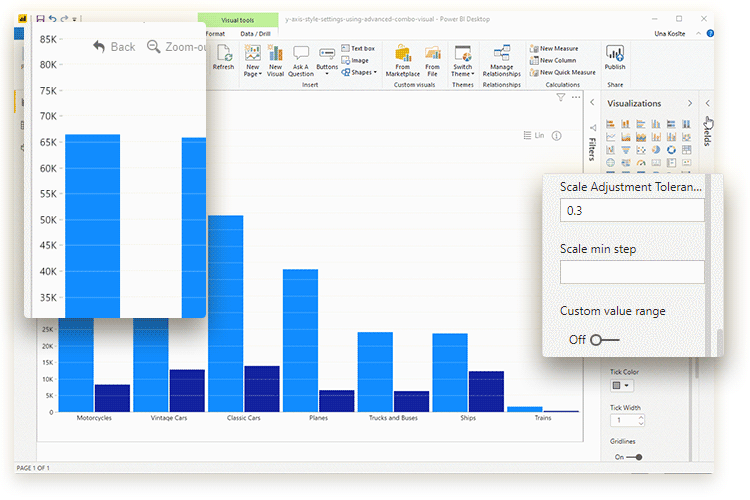
Task: Click in the Scale min step field
Action: [632, 272]
